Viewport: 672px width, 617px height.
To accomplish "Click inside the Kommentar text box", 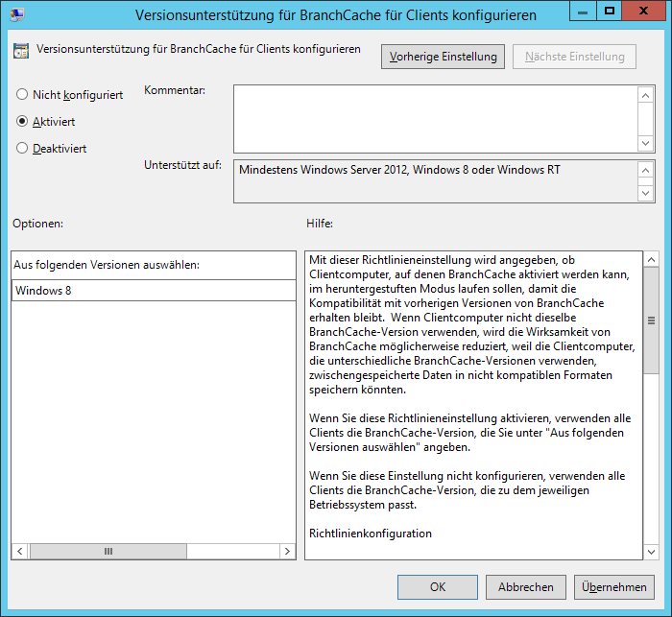I will 436,119.
